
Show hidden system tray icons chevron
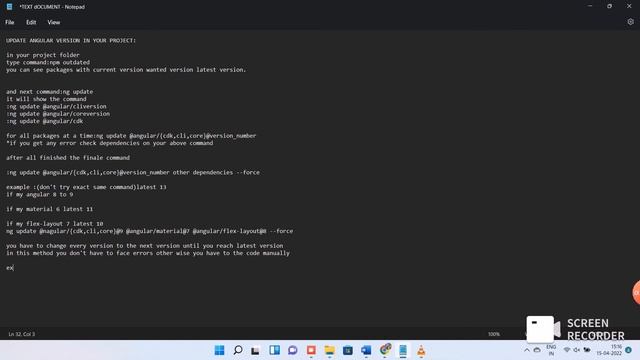click(x=527, y=350)
